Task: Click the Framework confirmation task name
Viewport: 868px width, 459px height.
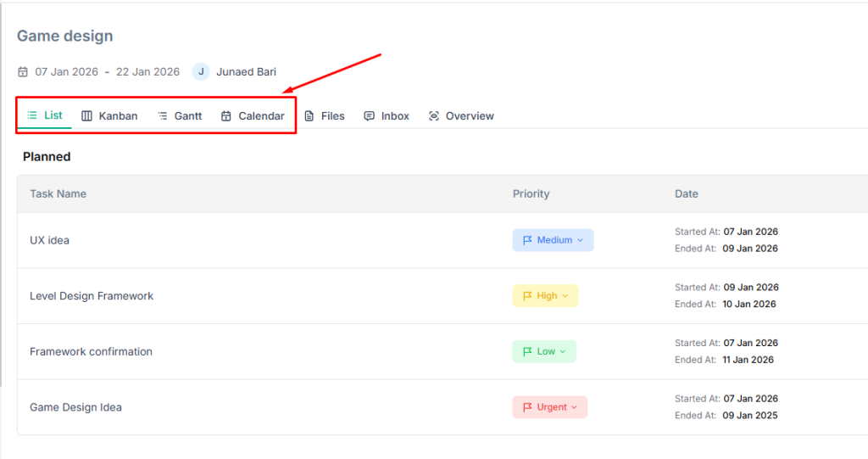Action: [x=91, y=352]
